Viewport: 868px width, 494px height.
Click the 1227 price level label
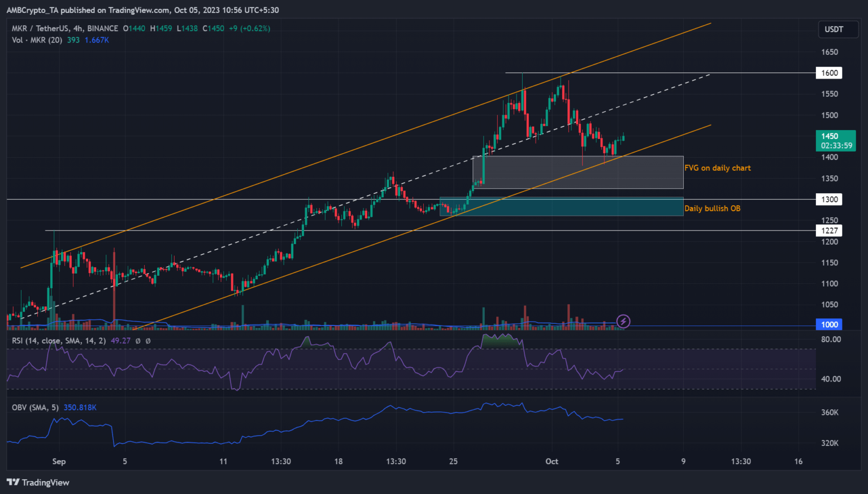[829, 231]
